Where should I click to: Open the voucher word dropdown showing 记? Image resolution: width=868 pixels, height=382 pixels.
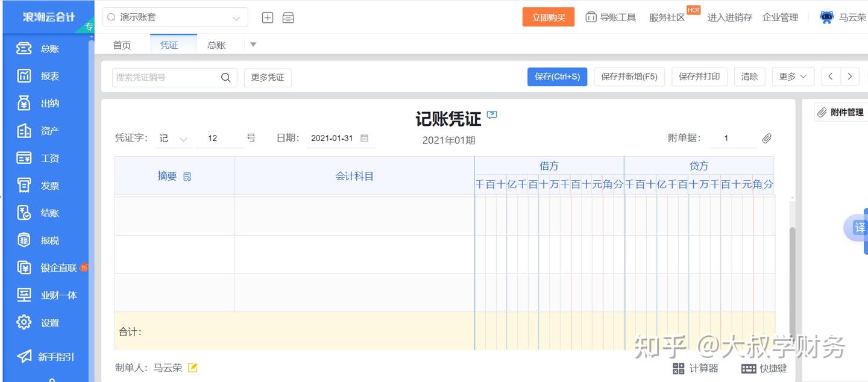click(x=174, y=138)
